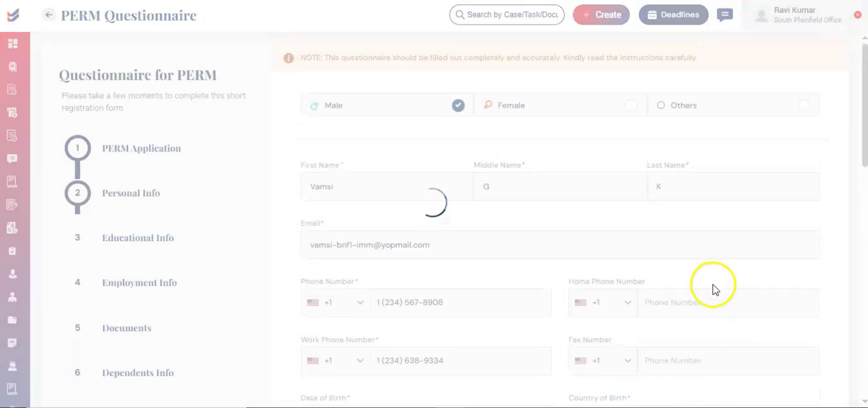Click Phone Number field showing 567-8908
This screenshot has height=408, width=868.
pyautogui.click(x=461, y=302)
